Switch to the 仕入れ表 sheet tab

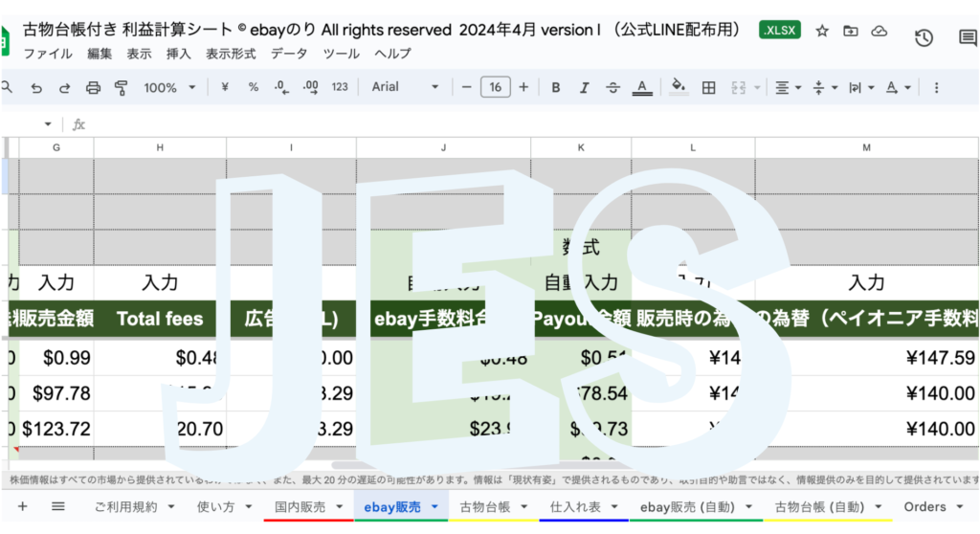575,507
